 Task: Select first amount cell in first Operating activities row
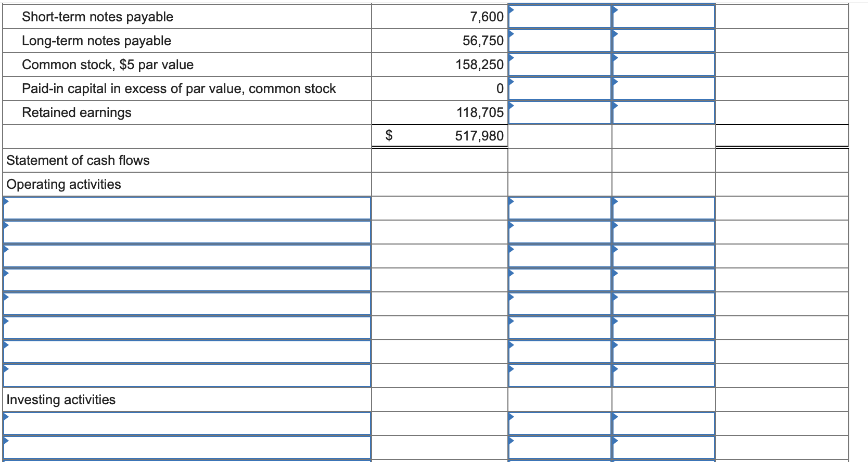559,208
